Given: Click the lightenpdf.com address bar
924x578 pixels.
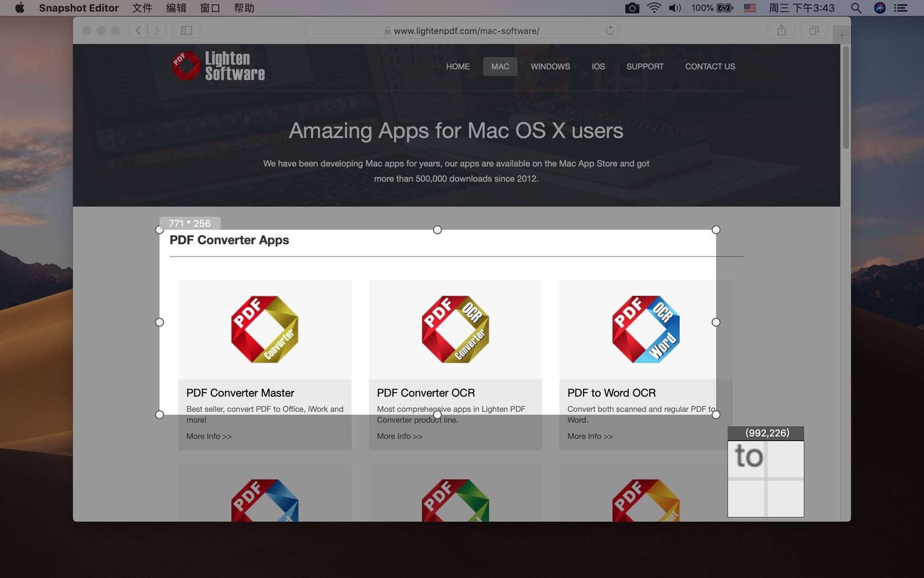Looking at the screenshot, I should pos(461,30).
